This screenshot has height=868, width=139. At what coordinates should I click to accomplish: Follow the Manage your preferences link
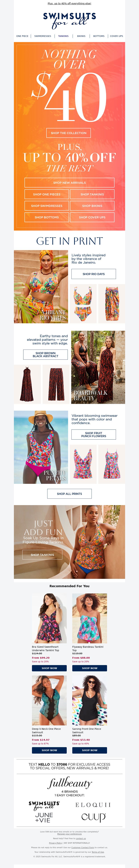[69, 834]
